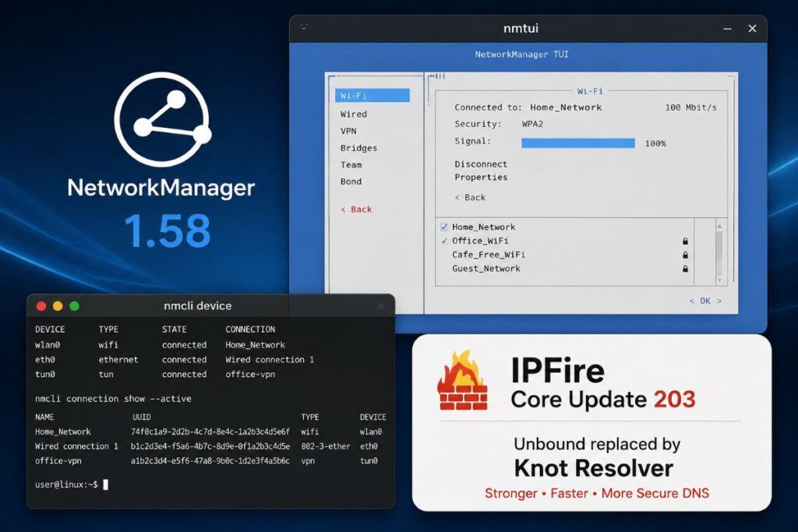This screenshot has width=798, height=532.
Task: Click the IPFire flaming firewall logo
Action: point(462,380)
